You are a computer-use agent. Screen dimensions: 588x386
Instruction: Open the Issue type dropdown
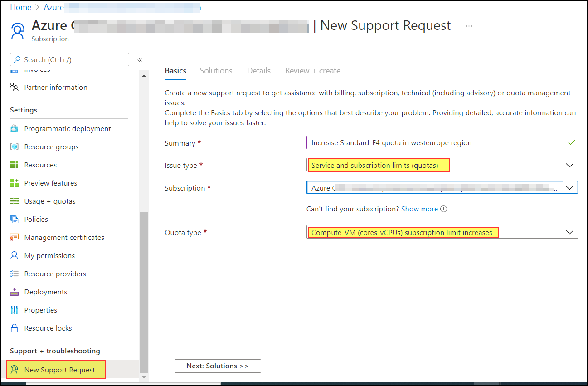click(x=569, y=165)
